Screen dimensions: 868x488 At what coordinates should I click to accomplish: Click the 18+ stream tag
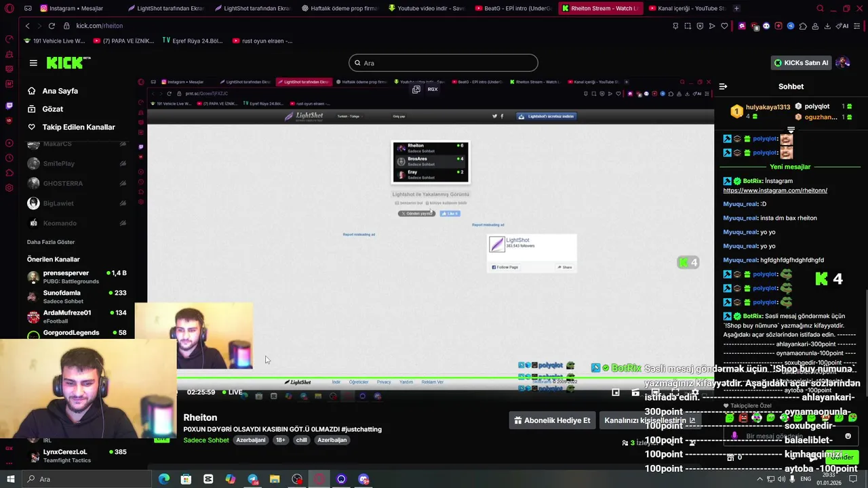click(280, 440)
